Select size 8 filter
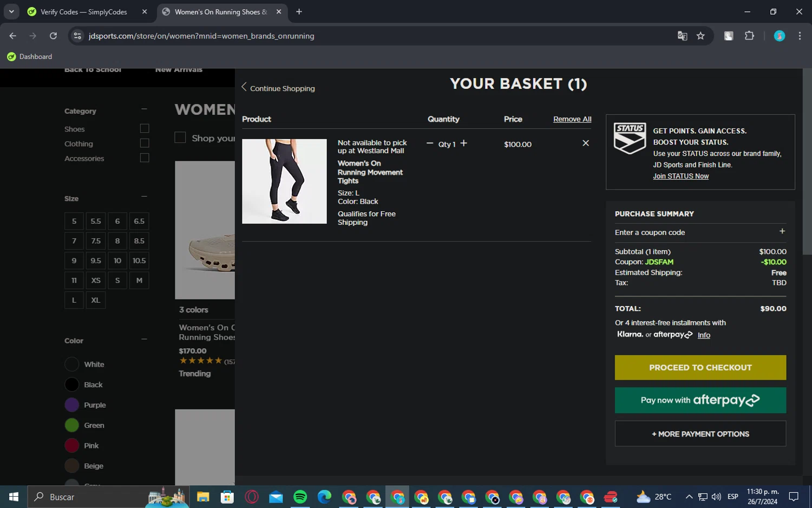Viewport: 812px width, 508px height. point(117,241)
